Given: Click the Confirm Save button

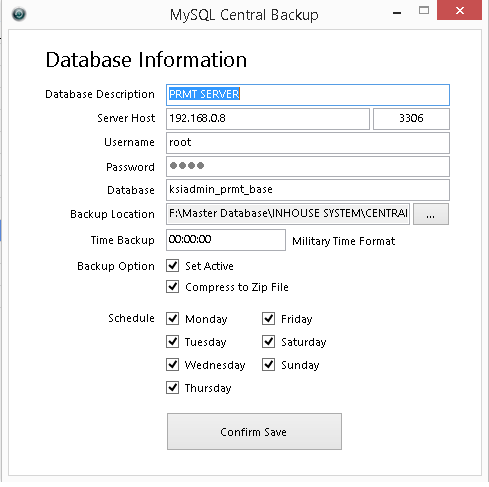Looking at the screenshot, I should (x=254, y=432).
